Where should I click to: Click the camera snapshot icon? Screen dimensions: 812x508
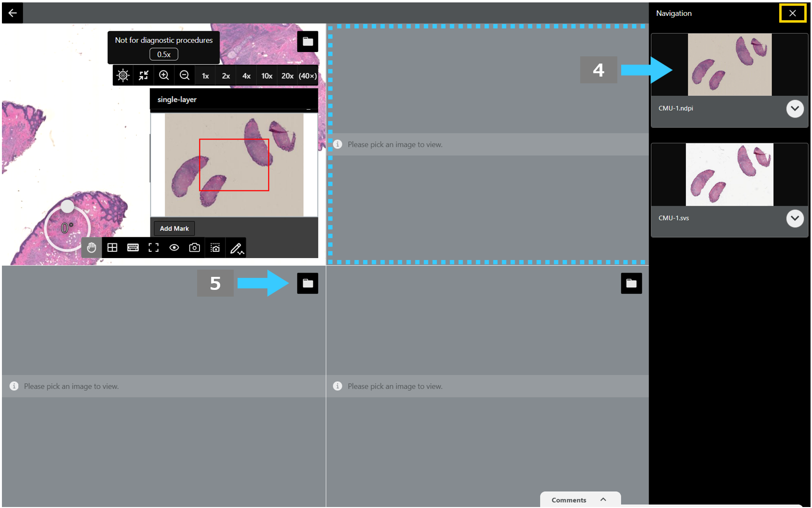point(195,247)
